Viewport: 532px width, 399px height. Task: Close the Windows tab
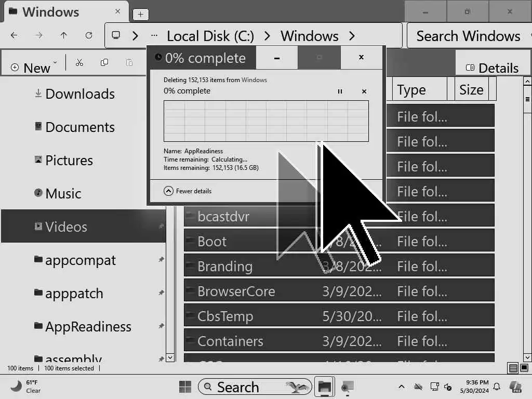tap(118, 11)
